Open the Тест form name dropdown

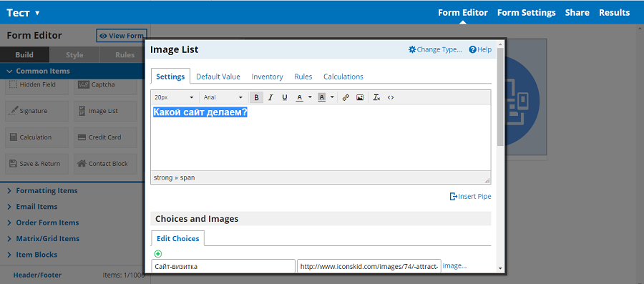[x=23, y=13]
